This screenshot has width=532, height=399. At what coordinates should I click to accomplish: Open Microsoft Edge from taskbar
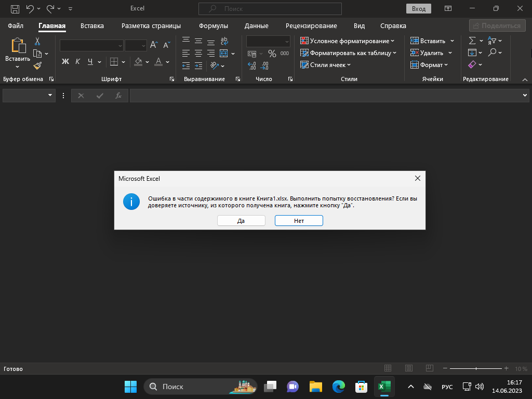click(338, 387)
